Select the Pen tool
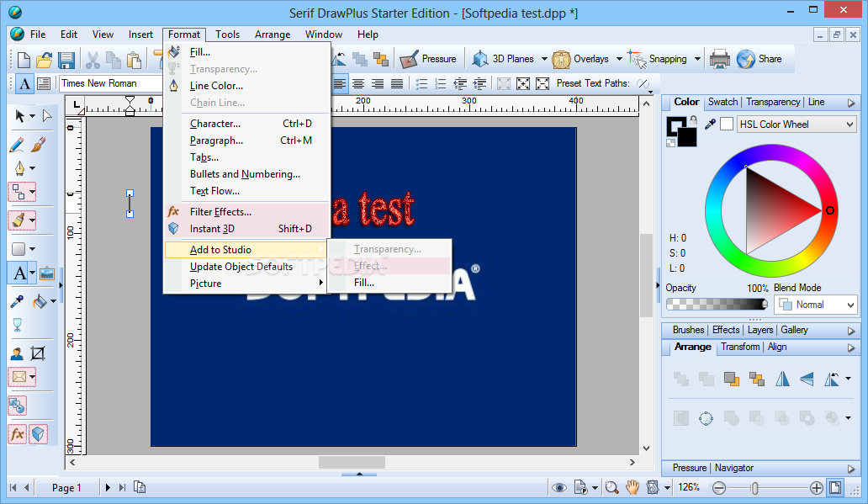 click(x=19, y=167)
